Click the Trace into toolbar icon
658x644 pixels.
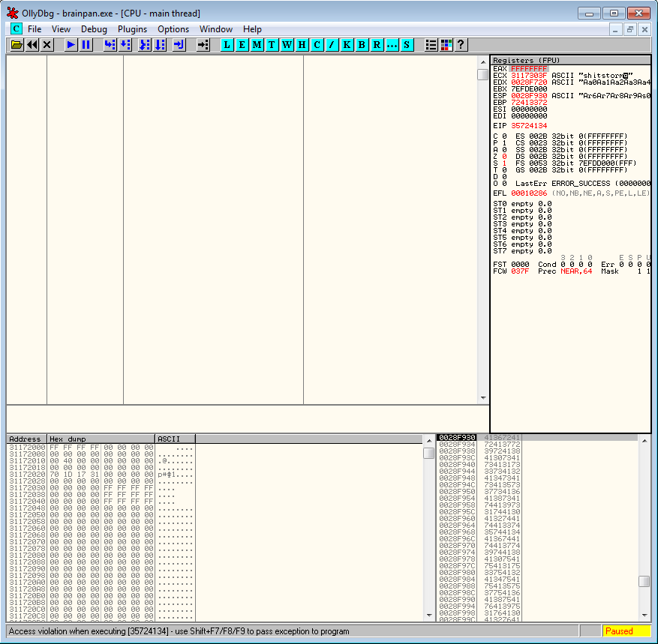coord(144,44)
